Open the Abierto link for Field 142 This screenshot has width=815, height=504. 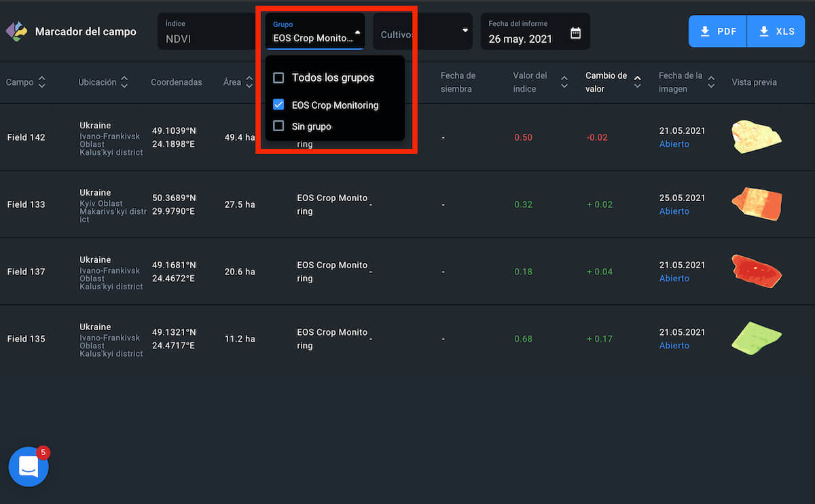point(674,144)
